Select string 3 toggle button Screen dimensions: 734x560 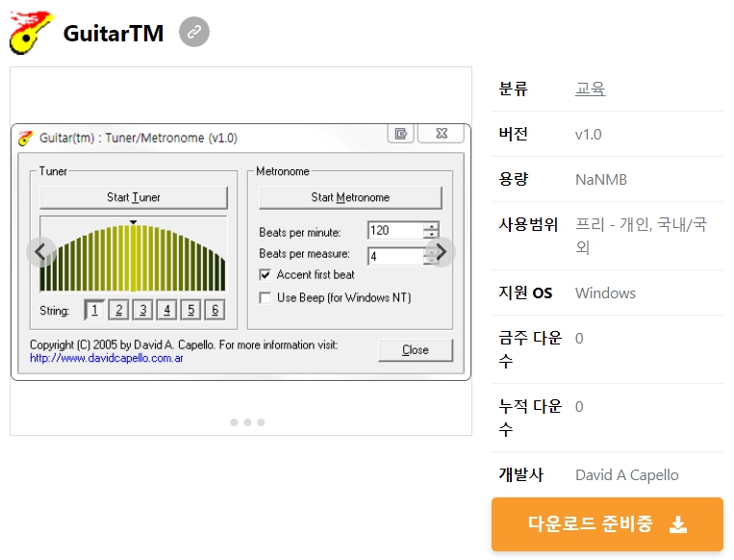click(x=142, y=310)
